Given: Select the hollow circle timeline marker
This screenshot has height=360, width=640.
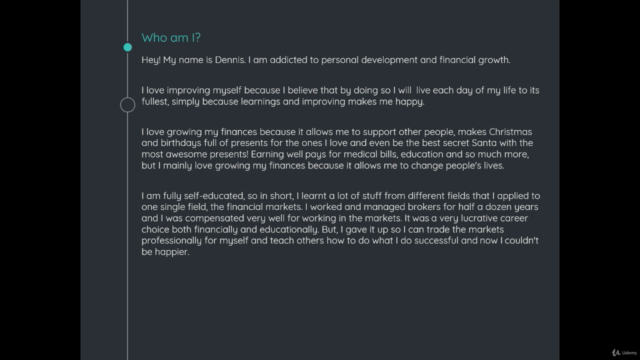Looking at the screenshot, I should pyautogui.click(x=127, y=105).
